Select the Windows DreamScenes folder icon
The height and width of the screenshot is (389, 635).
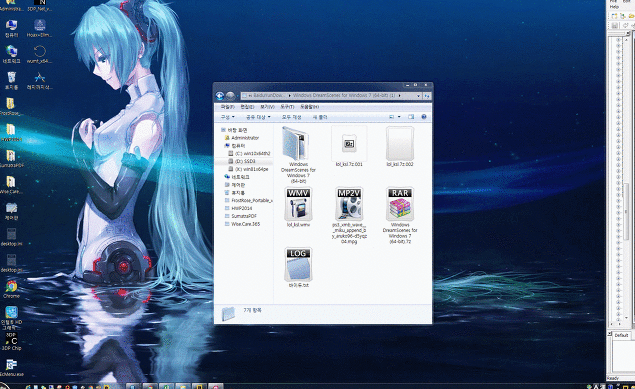pos(298,155)
